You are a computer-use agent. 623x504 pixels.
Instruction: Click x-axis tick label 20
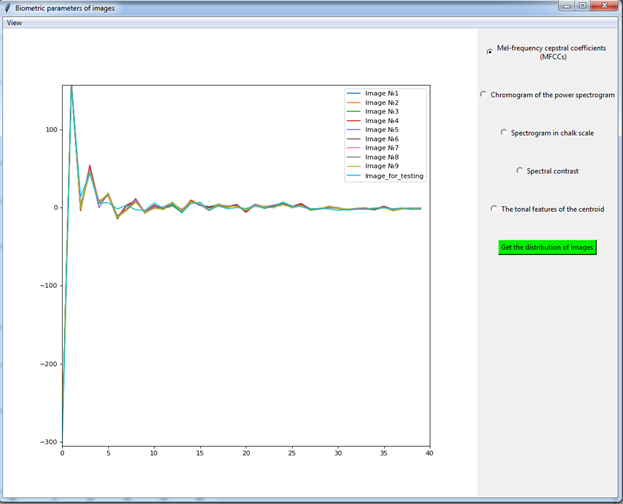246,453
